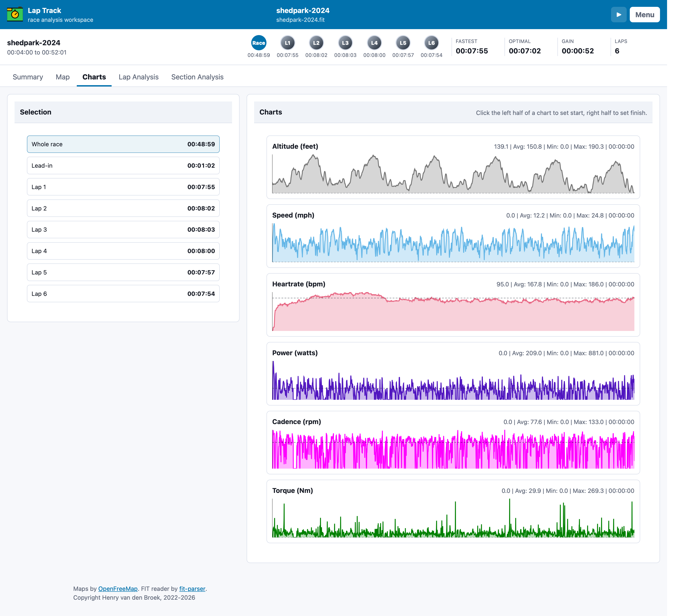Click the Lap Track stopwatch logo icon
The height and width of the screenshot is (616, 690).
tap(15, 14)
